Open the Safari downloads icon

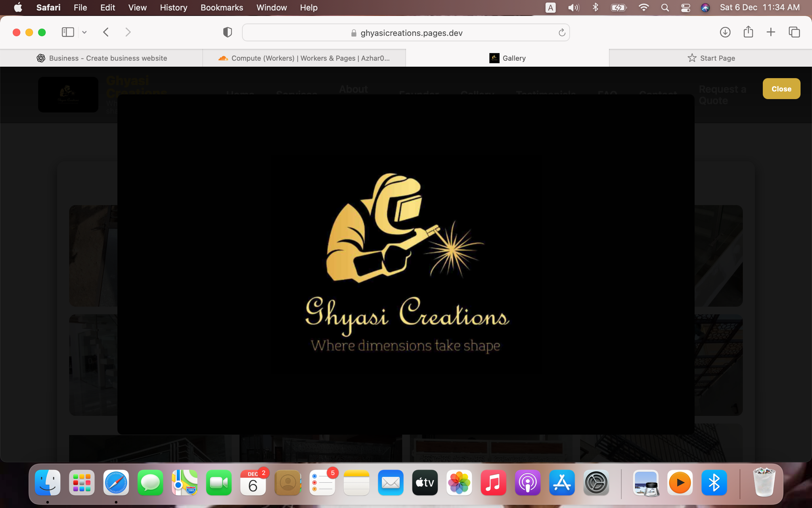[725, 32]
